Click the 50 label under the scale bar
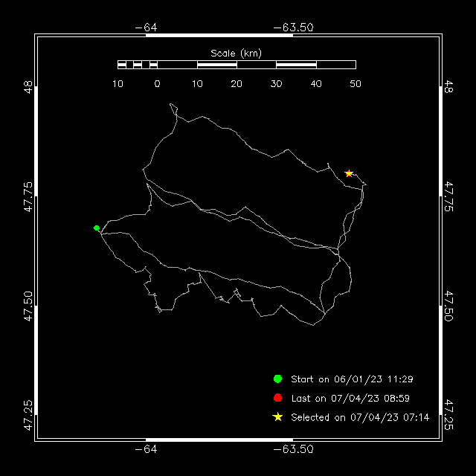476x476 pixels. pyautogui.click(x=356, y=84)
